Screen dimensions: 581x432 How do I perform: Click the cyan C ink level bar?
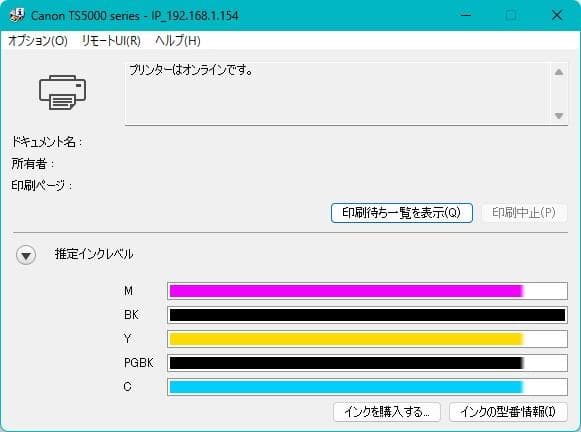pos(367,387)
